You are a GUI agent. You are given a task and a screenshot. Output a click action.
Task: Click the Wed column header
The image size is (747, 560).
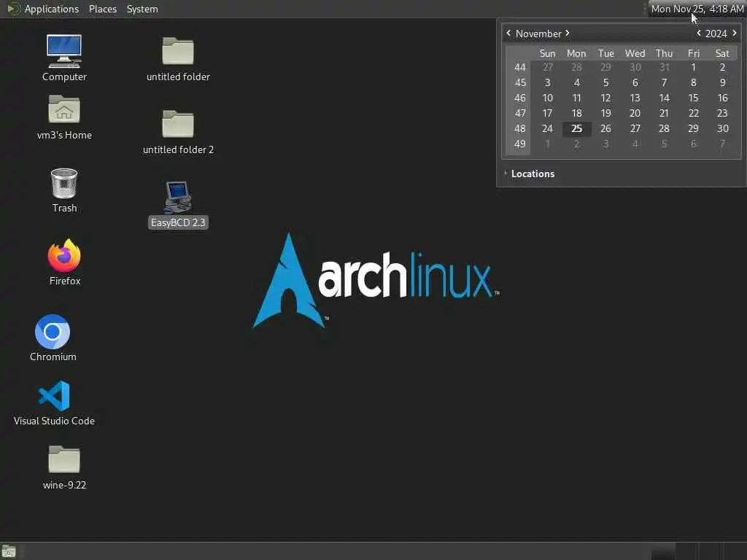coord(635,53)
